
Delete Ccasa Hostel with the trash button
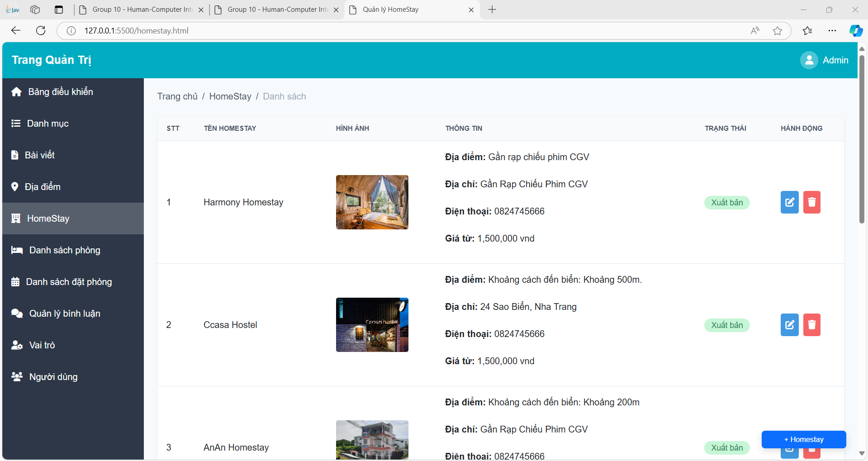(811, 325)
